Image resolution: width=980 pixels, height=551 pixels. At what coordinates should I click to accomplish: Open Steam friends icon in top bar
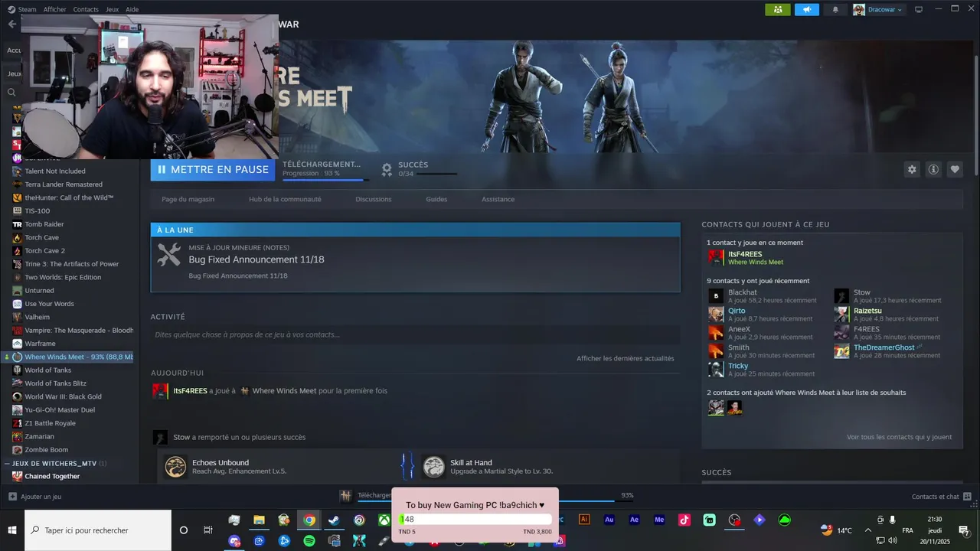(x=778, y=9)
